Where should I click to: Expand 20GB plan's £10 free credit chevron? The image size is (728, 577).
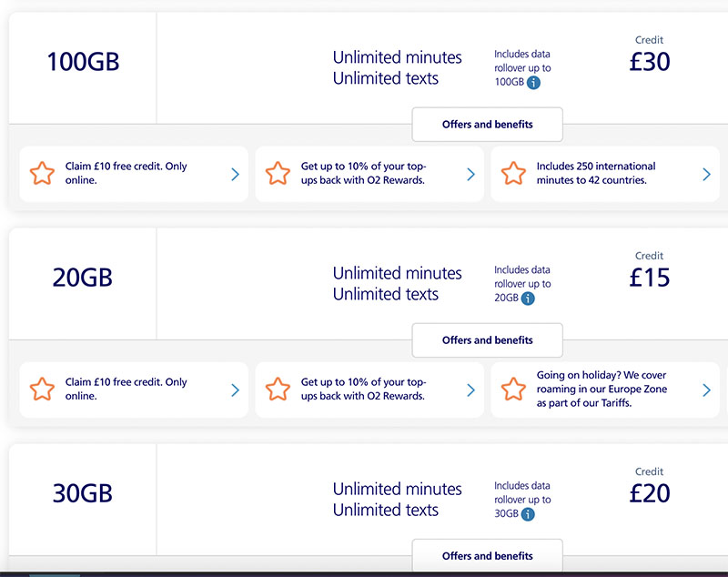(235, 390)
